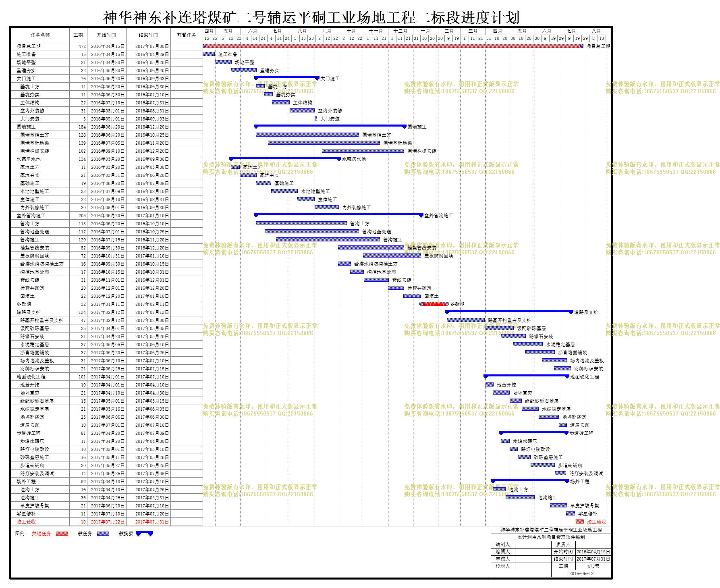Click the 步道砖工程 summary bar
Viewport: 720px width, 588px height.
(x=533, y=432)
